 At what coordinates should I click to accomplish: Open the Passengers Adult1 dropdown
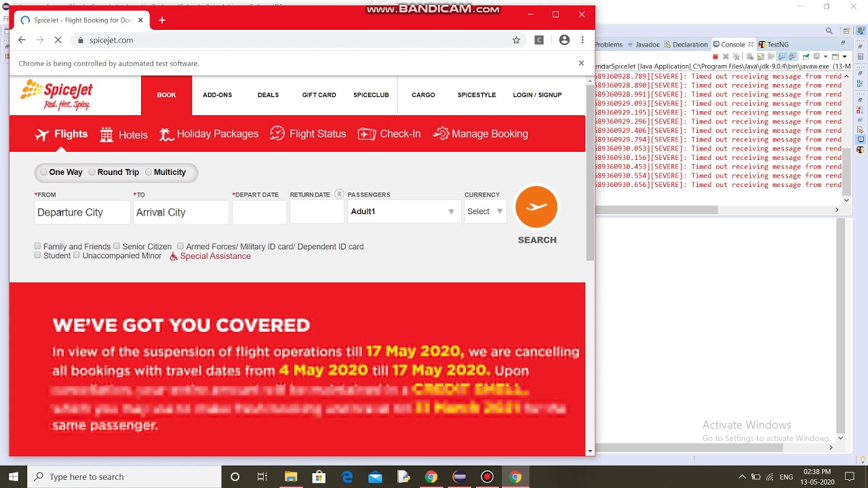(403, 211)
